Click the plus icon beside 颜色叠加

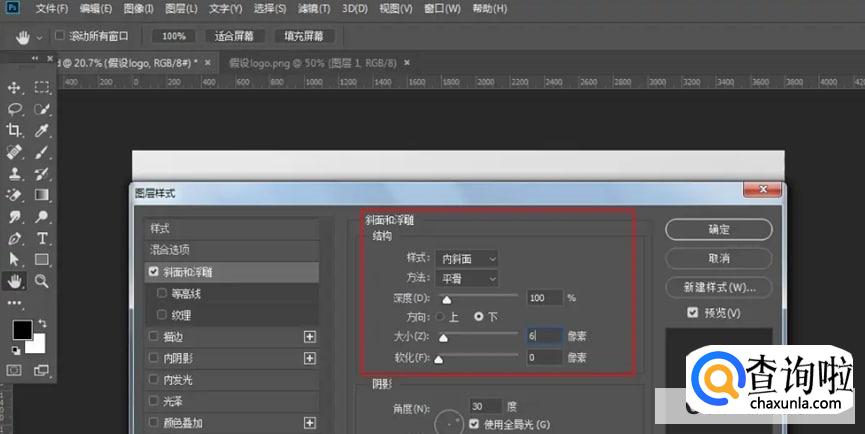click(x=310, y=423)
